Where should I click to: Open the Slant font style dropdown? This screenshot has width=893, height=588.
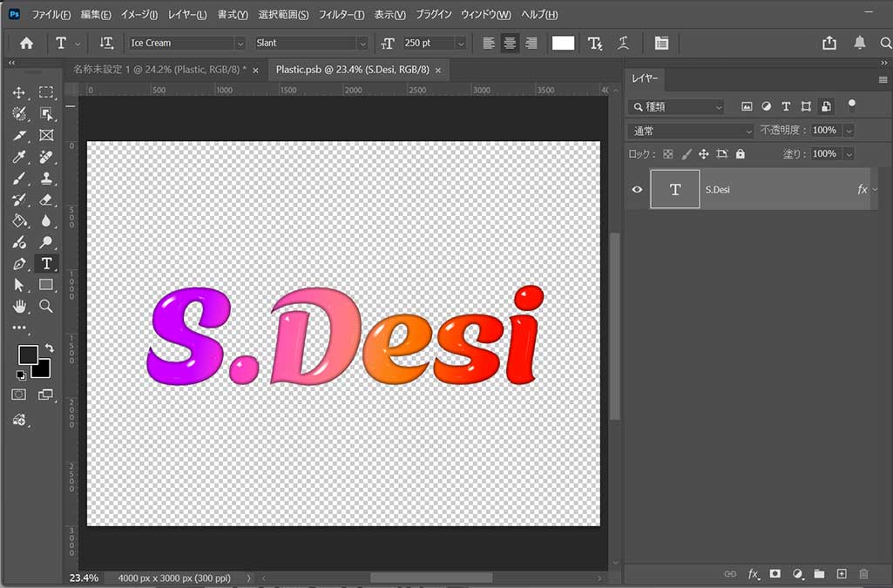click(362, 43)
